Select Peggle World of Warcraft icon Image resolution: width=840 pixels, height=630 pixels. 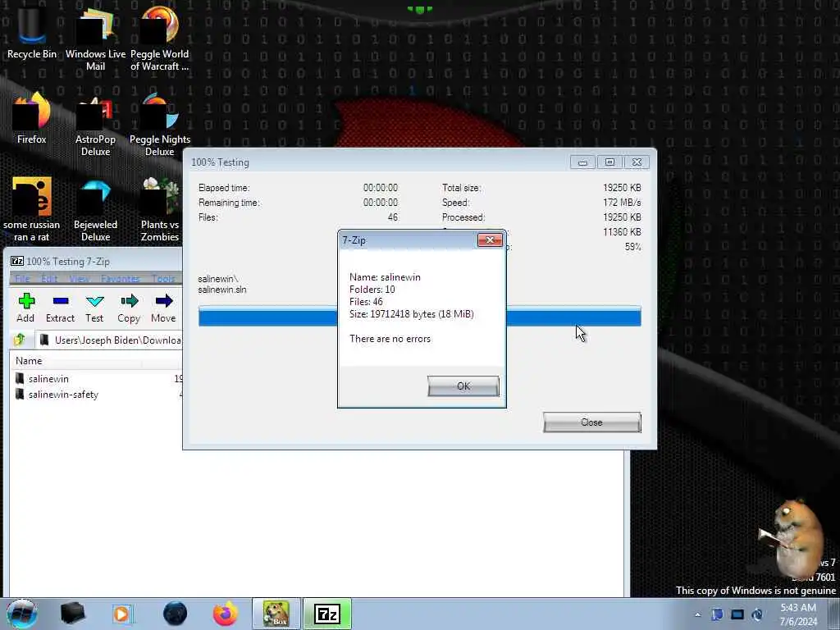(x=160, y=38)
